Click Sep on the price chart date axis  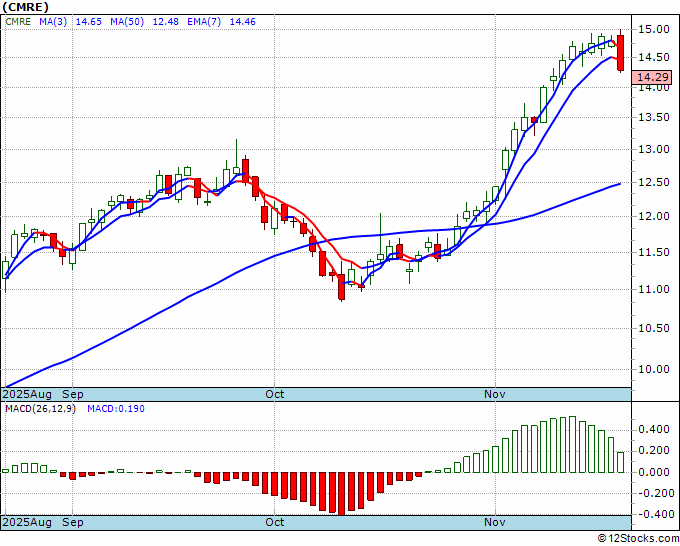pyautogui.click(x=73, y=394)
